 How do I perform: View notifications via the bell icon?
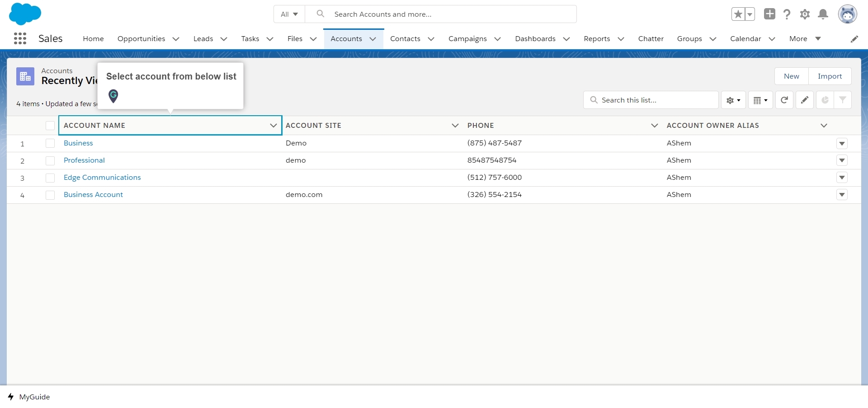click(823, 14)
